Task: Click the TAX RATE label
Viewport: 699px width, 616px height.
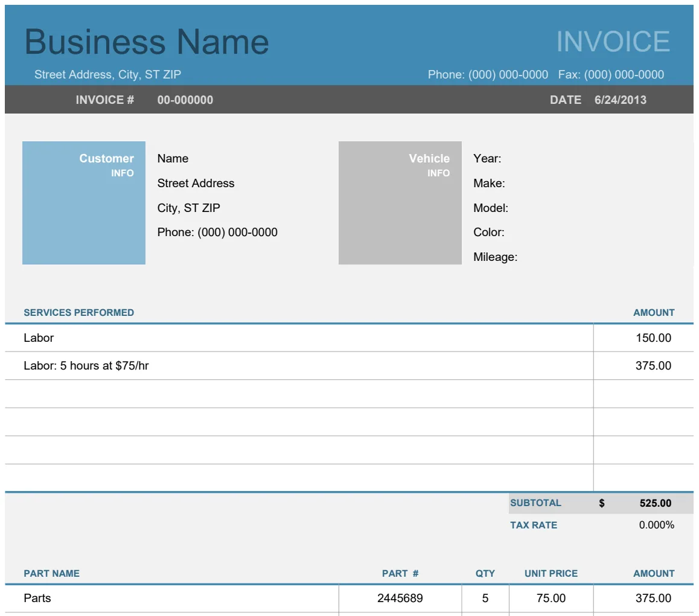Action: tap(534, 525)
